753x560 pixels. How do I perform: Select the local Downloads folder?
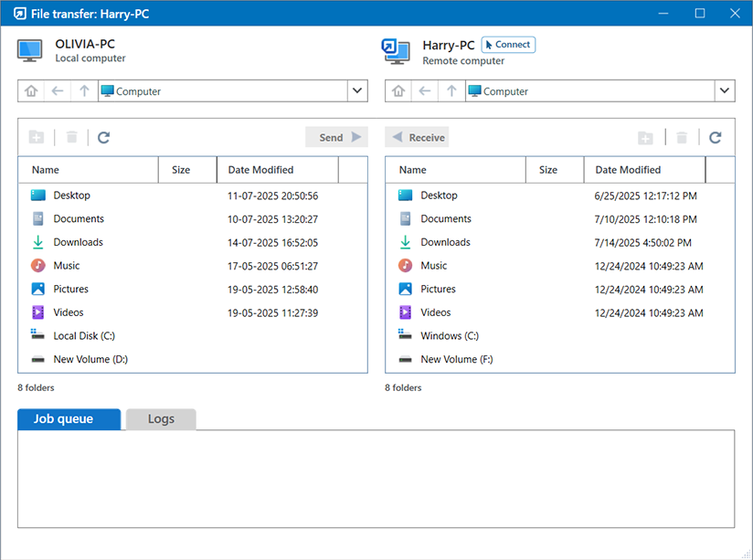(x=78, y=242)
